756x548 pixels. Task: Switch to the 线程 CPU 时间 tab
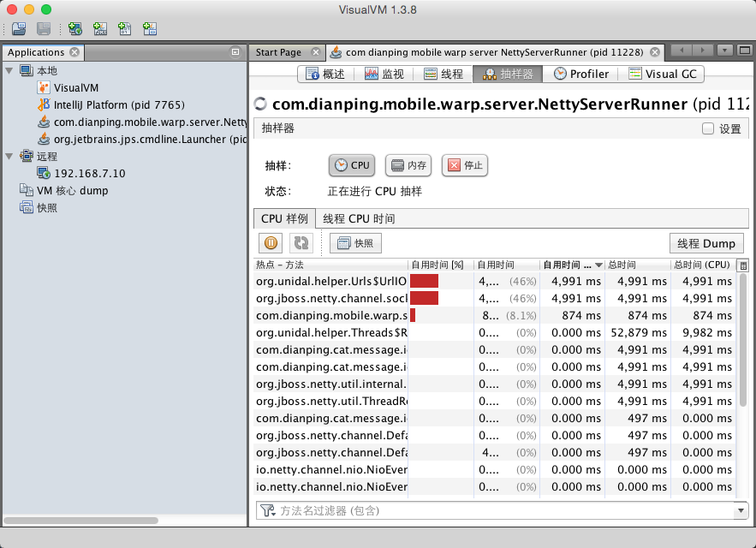[x=359, y=218]
